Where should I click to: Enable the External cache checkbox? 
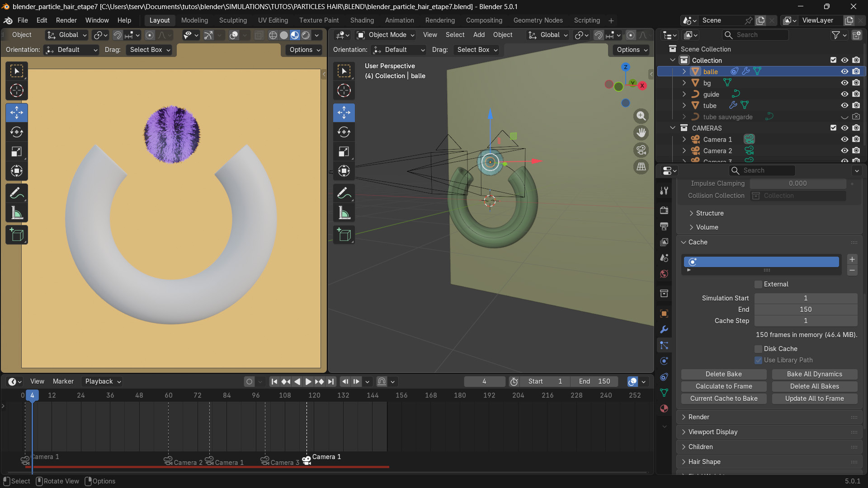point(759,284)
